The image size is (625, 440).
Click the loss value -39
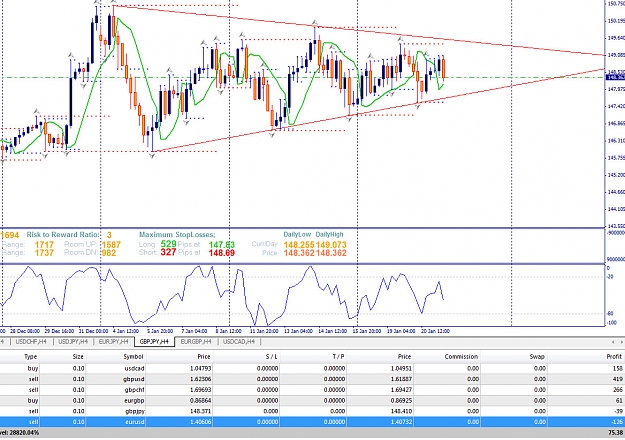point(618,411)
